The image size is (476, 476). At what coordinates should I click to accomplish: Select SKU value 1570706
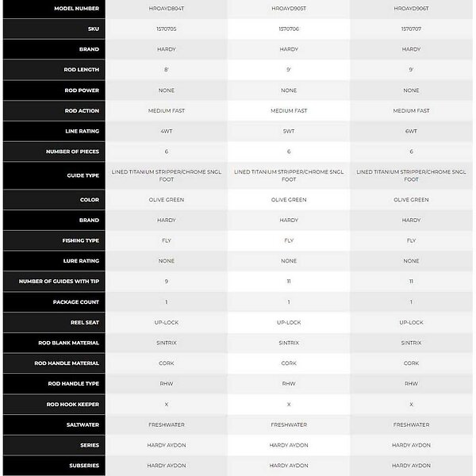click(x=289, y=29)
